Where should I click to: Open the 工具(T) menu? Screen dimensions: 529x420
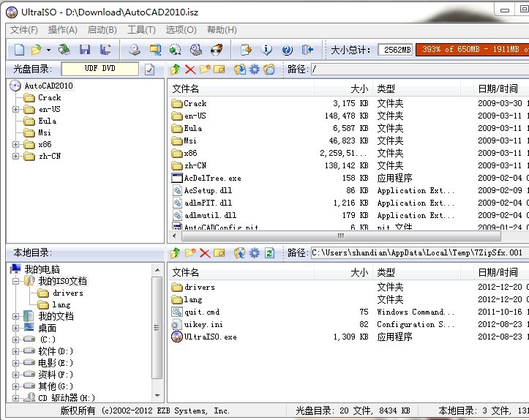[x=141, y=30]
